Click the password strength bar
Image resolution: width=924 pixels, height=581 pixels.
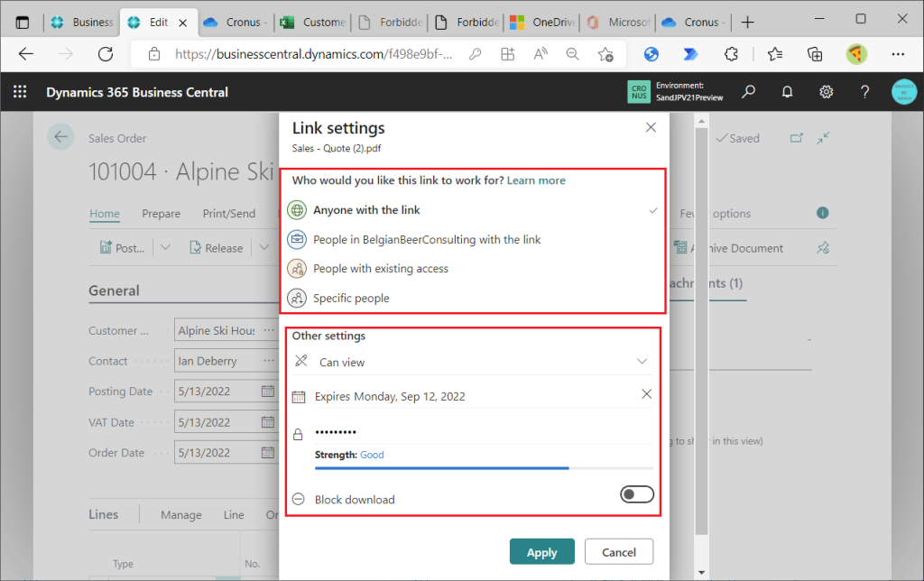(484, 468)
